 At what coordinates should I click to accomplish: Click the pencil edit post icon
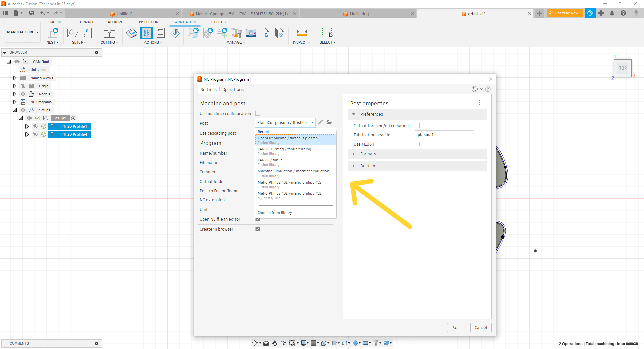click(x=320, y=122)
